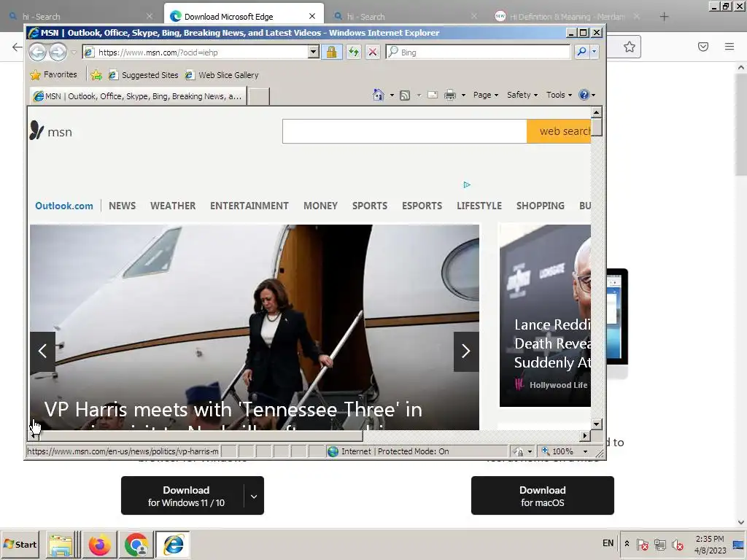Screen dimensions: 747x560
Task: Go to the ESPORTS section
Action: coord(422,206)
